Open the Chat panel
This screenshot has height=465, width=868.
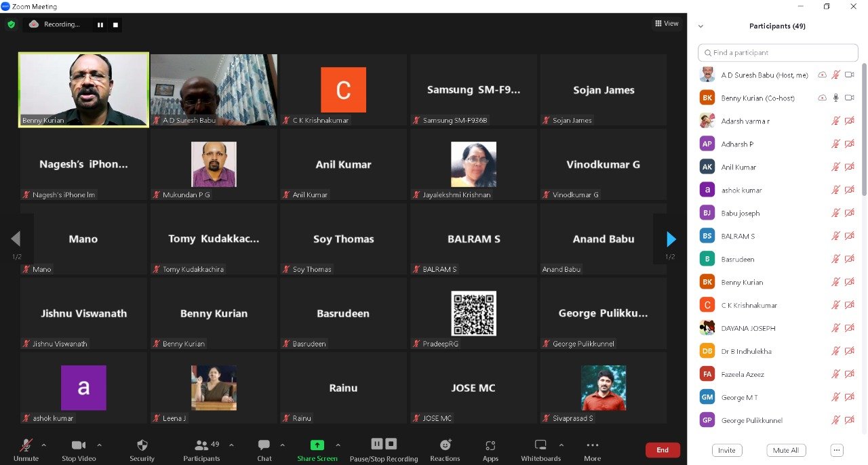pos(264,445)
